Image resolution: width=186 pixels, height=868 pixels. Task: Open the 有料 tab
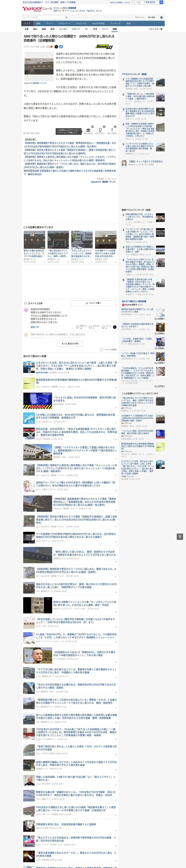click(x=128, y=24)
